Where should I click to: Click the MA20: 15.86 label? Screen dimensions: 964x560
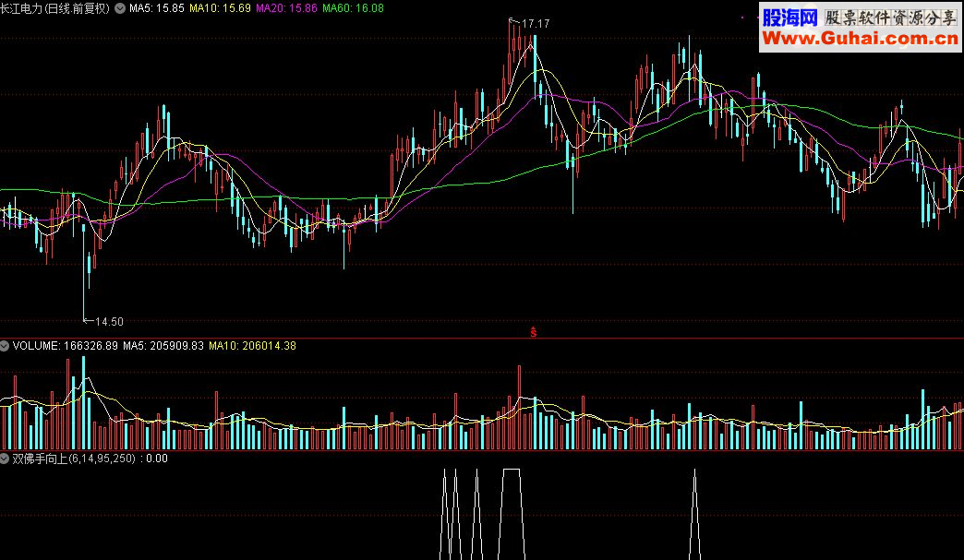click(286, 8)
